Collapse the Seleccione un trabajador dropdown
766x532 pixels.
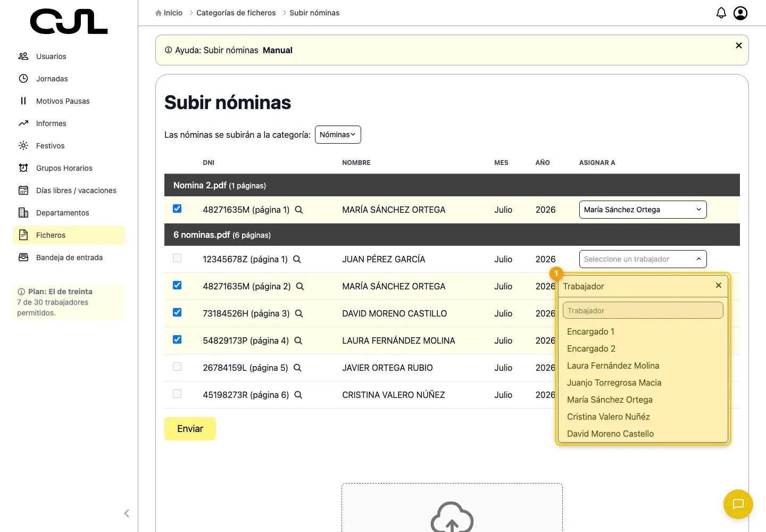[x=643, y=259]
